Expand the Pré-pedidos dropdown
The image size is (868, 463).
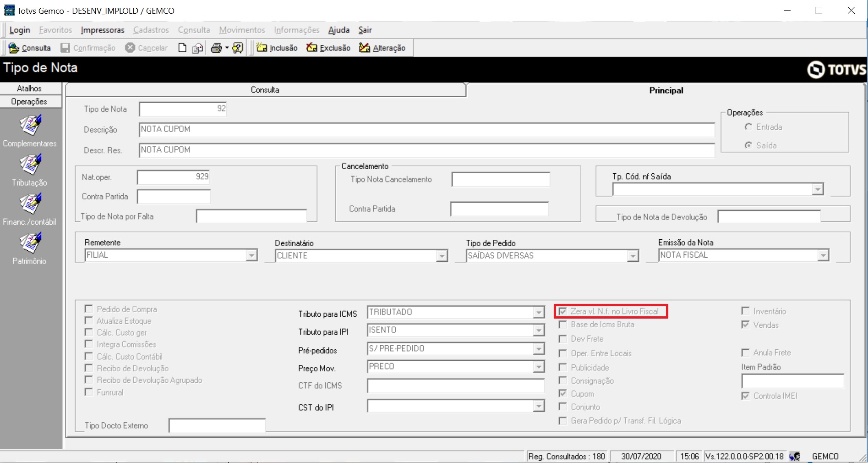(539, 349)
